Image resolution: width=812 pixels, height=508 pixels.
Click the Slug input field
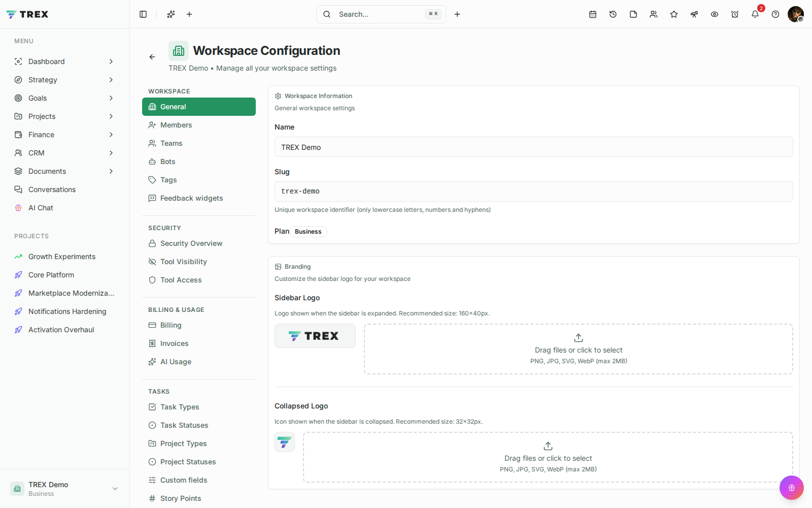pyautogui.click(x=534, y=192)
